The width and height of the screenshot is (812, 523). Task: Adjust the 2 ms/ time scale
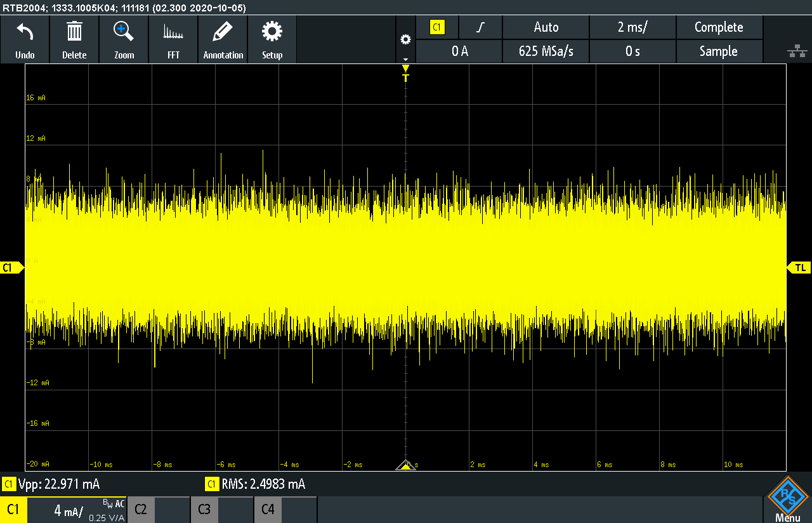633,27
